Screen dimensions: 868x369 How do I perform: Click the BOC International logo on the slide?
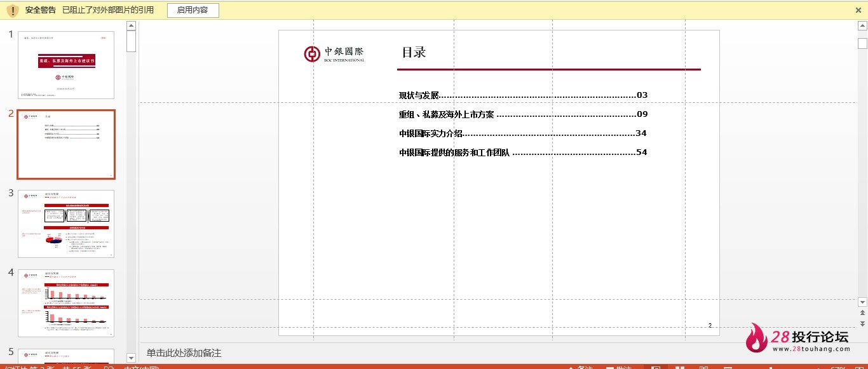pos(334,54)
